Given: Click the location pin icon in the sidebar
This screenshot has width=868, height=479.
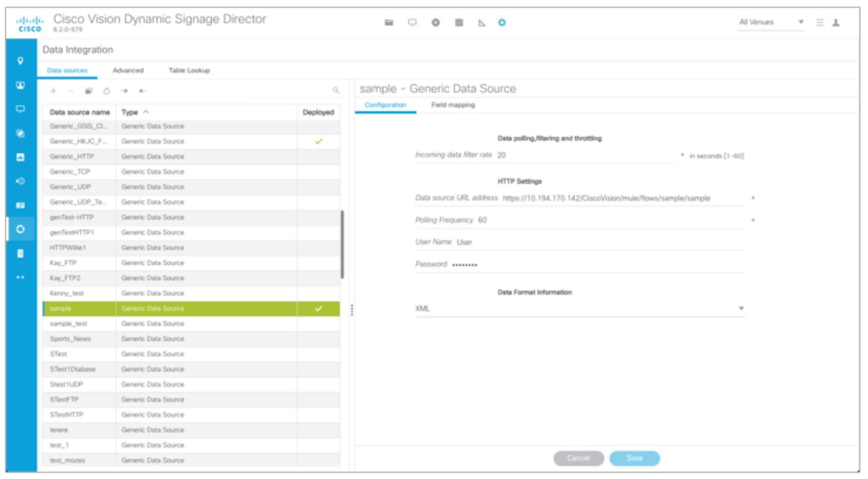Looking at the screenshot, I should (20, 61).
